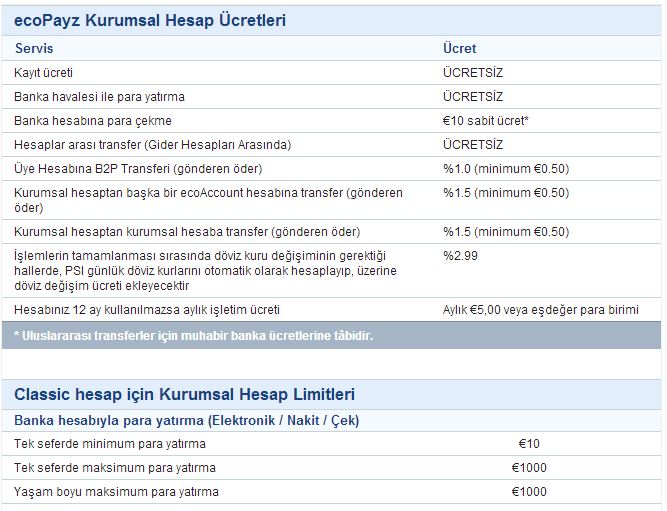Image resolution: width=667 pixels, height=511 pixels.
Task: Click €1000 value for Yaşam boyu maksimum
Action: [x=529, y=492]
